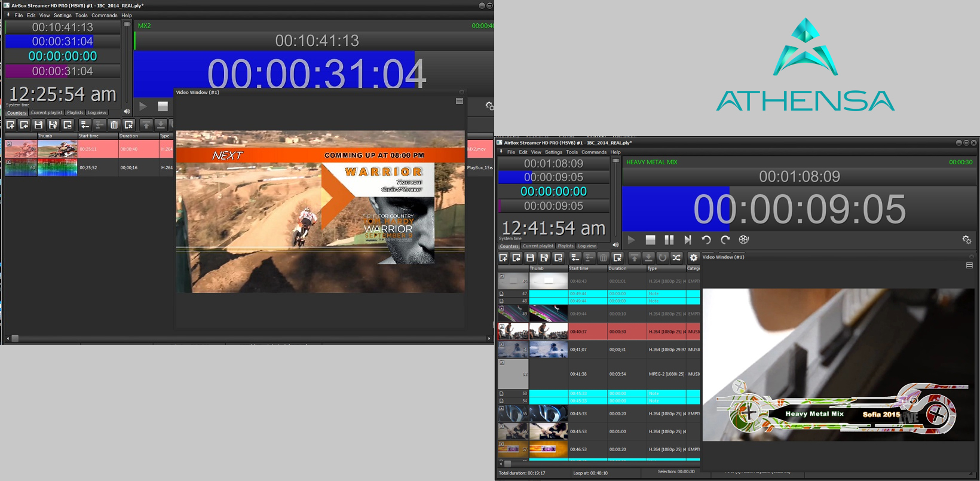980x481 pixels.
Task: Click film reel icon in Heavy Metal Mix window
Action: 744,240
